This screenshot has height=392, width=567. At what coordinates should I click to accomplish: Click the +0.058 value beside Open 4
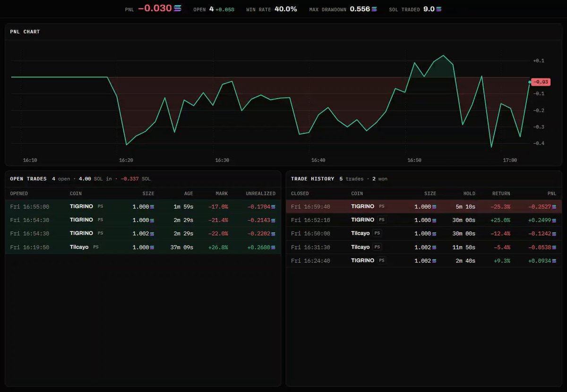coord(225,9)
